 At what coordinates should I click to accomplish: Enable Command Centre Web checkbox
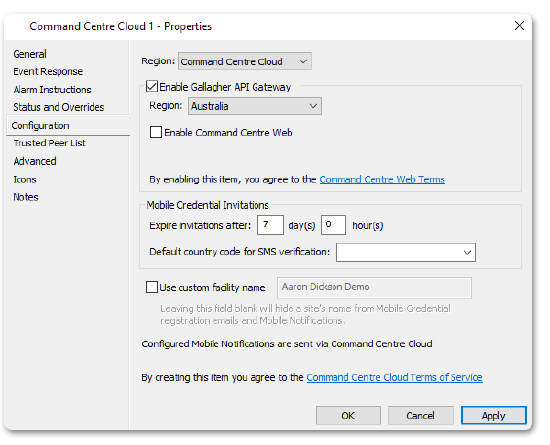[x=156, y=132]
